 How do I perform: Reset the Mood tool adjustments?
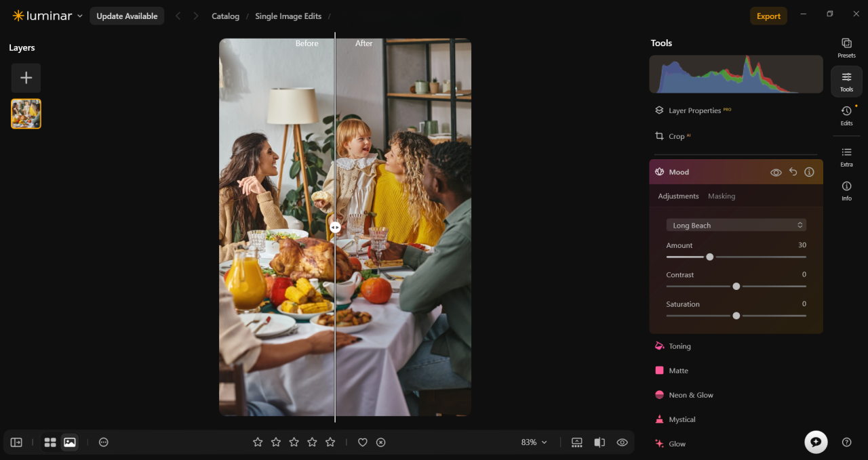pos(793,172)
